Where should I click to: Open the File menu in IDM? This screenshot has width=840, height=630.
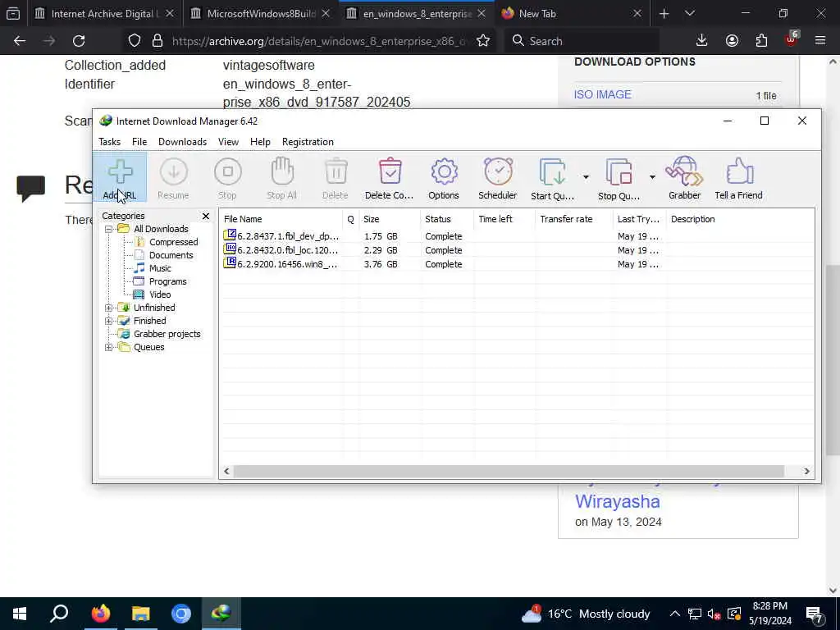[x=139, y=142]
